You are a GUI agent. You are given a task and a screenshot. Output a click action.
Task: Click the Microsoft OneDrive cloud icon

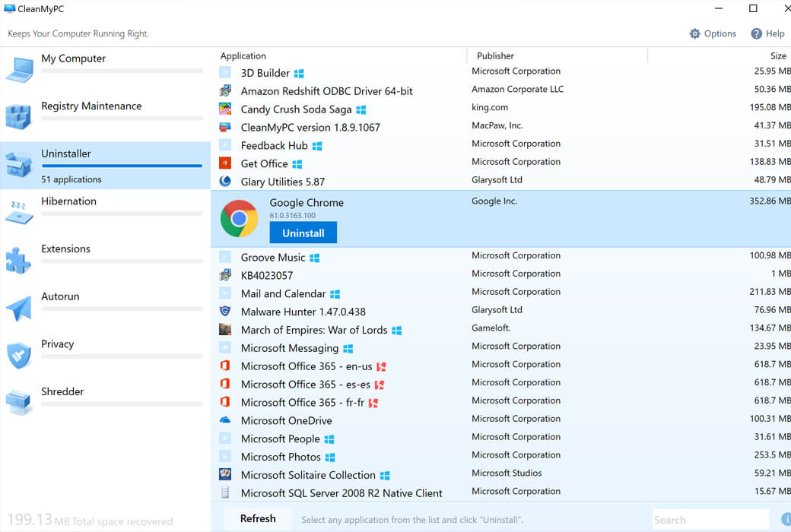pyautogui.click(x=225, y=420)
